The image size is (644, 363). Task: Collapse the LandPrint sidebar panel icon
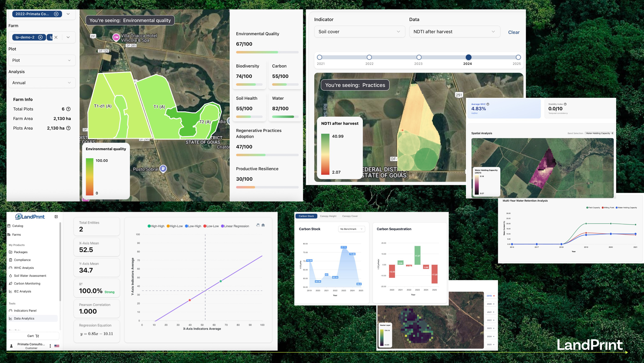[56, 217]
